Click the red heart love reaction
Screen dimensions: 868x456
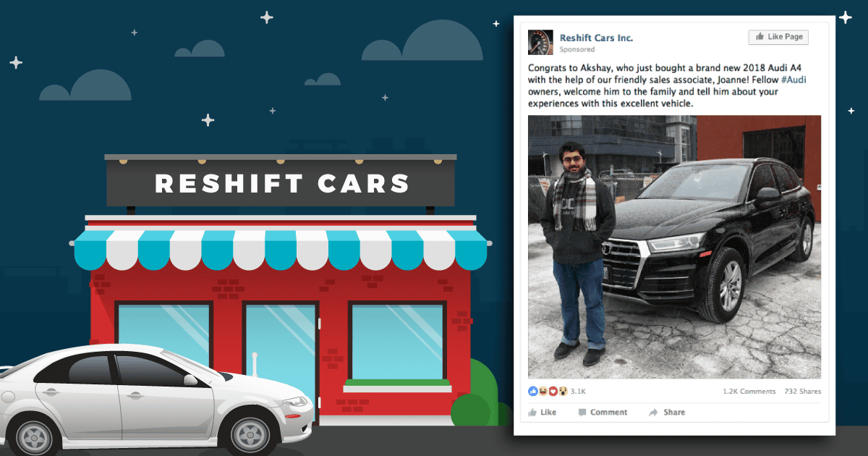[553, 392]
